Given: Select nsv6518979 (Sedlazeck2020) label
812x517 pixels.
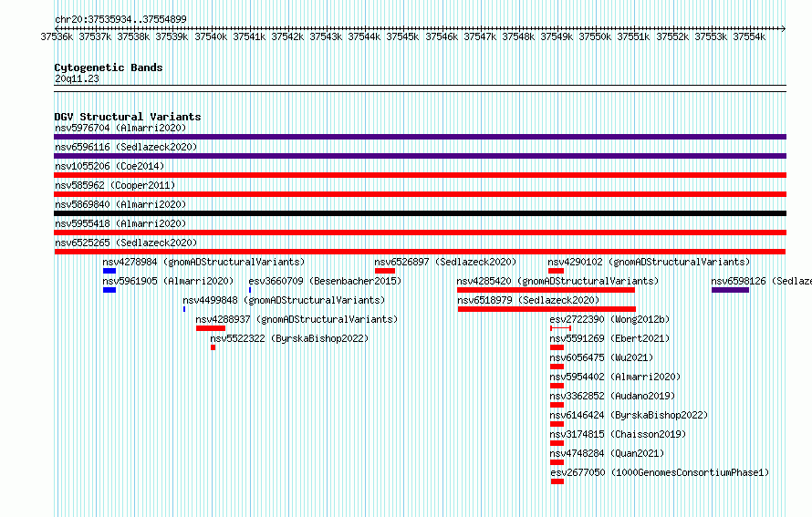Looking at the screenshot, I should point(528,300).
